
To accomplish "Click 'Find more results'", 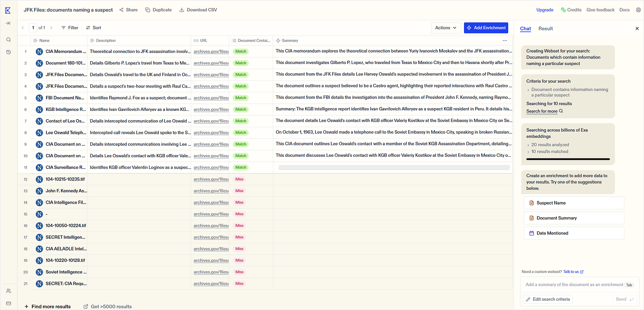I will [47, 306].
